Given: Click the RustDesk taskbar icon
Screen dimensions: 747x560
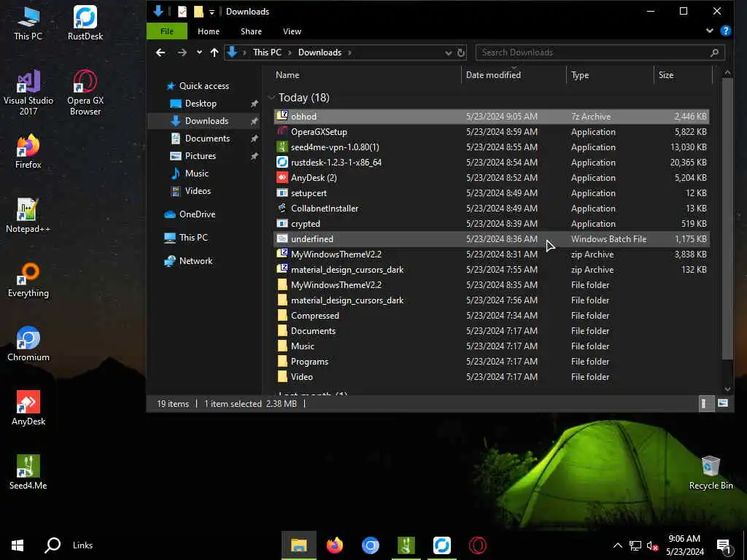Looking at the screenshot, I should click(x=442, y=545).
